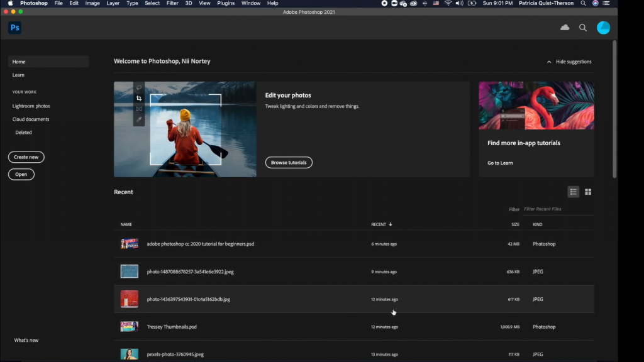The height and width of the screenshot is (362, 644).
Task: Open the Notification Center list icon
Action: 606,3
